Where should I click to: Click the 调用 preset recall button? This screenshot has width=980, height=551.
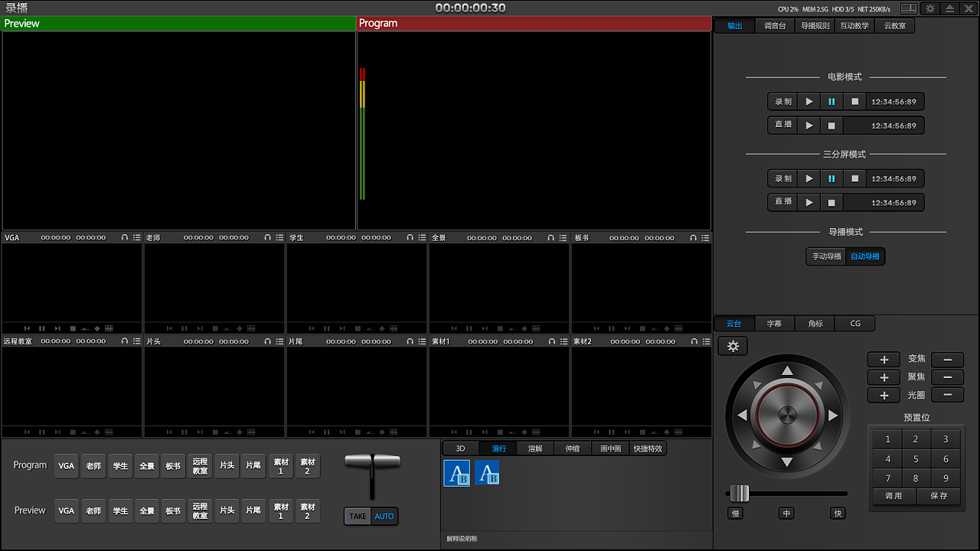coord(894,496)
